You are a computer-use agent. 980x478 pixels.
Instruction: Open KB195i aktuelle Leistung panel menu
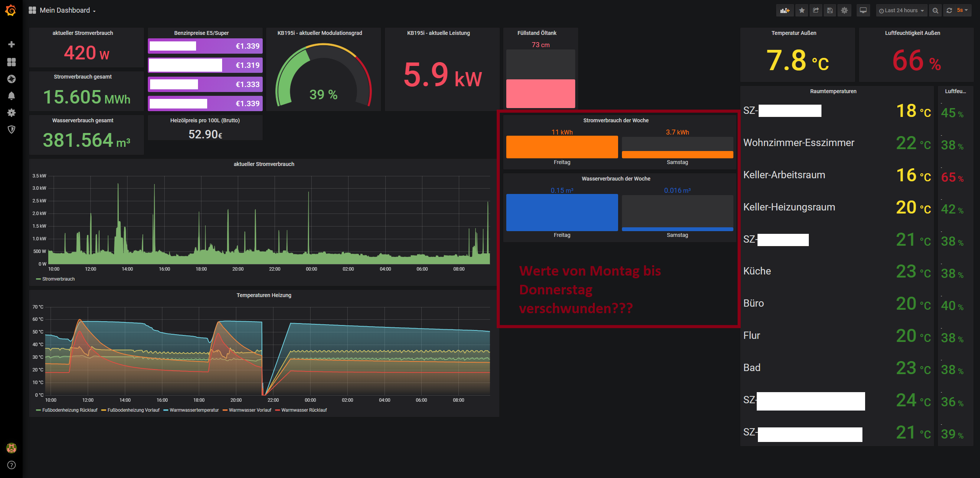(x=438, y=33)
